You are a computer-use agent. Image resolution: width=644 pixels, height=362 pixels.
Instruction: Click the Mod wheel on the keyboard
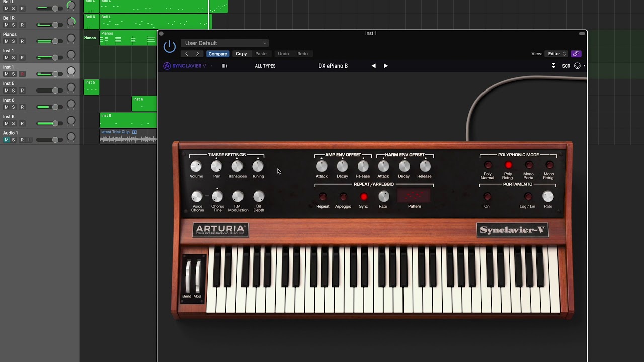(198, 277)
